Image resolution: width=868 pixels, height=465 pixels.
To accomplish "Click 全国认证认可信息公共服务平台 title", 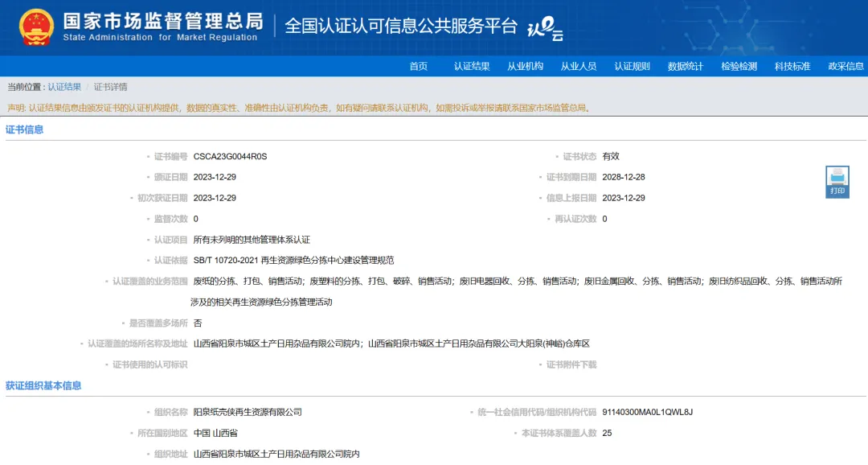I will click(x=401, y=26).
